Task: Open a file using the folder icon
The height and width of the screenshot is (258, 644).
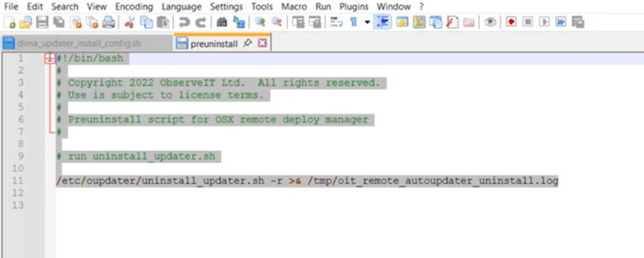Action: click(x=25, y=22)
